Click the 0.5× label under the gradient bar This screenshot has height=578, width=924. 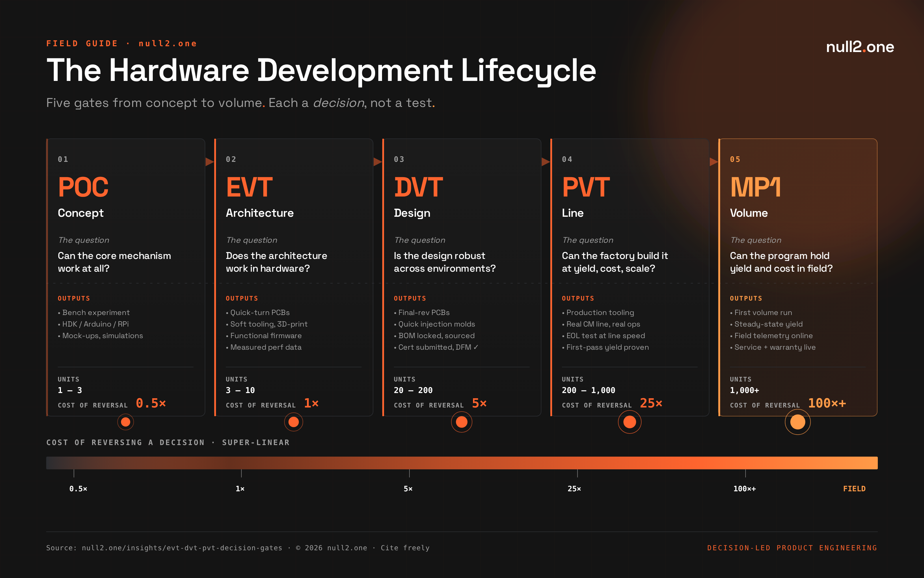pos(78,488)
